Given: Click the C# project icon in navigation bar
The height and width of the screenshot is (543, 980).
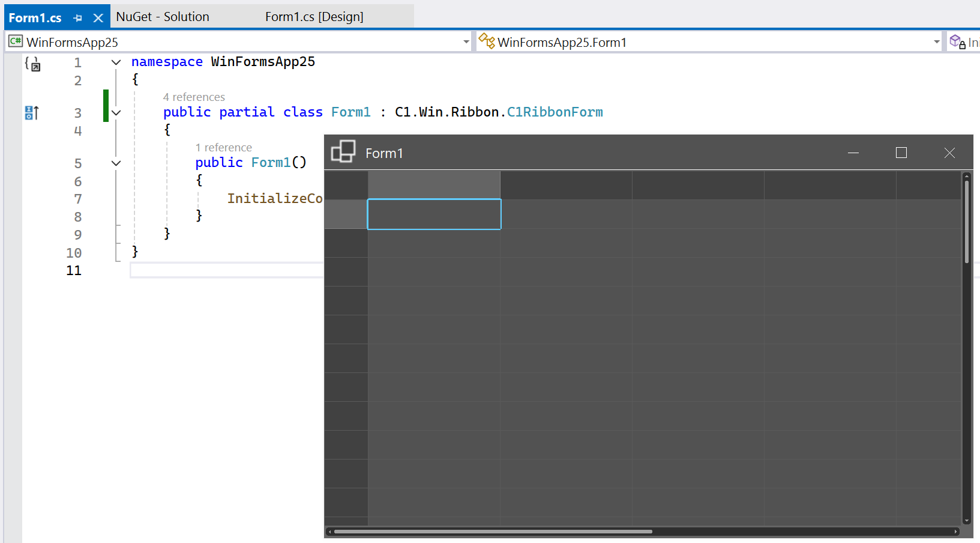Looking at the screenshot, I should pos(16,41).
